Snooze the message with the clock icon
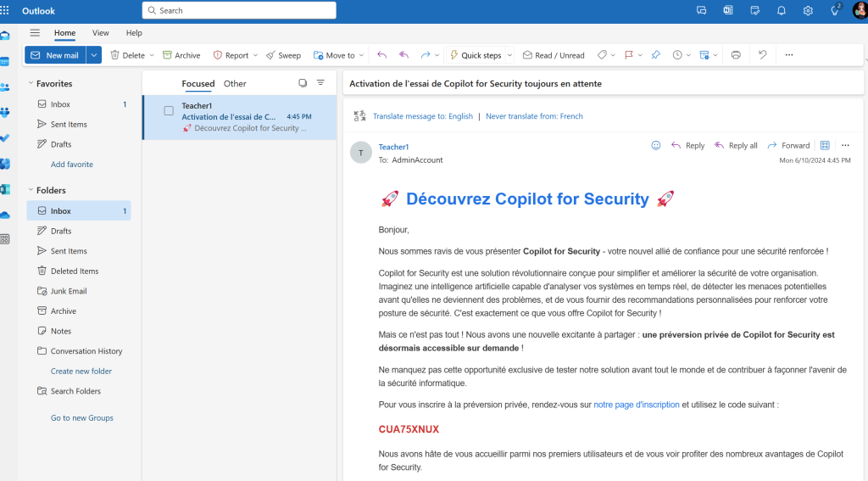This screenshot has width=868, height=481. click(x=677, y=55)
